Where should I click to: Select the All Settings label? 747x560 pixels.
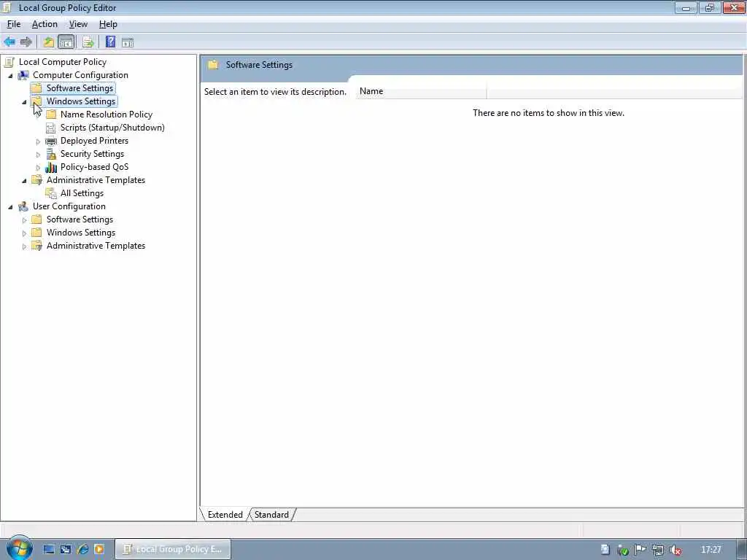click(x=82, y=193)
